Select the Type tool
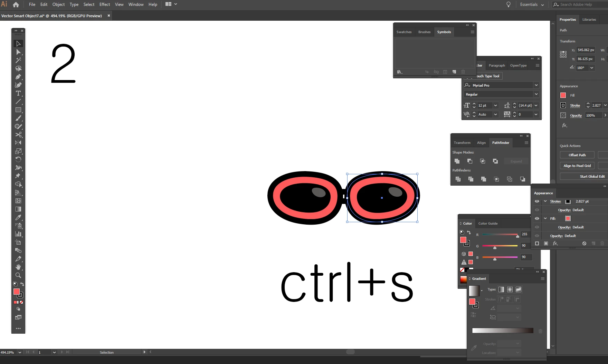This screenshot has width=608, height=364. click(18, 94)
